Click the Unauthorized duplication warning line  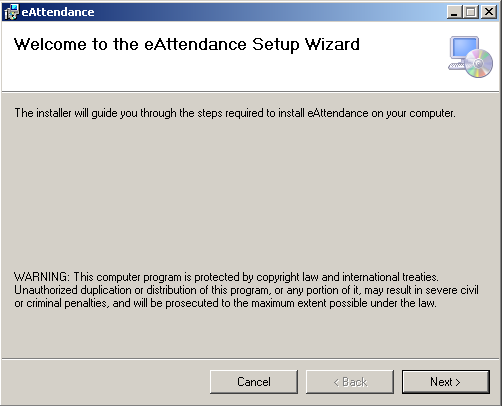(x=246, y=290)
